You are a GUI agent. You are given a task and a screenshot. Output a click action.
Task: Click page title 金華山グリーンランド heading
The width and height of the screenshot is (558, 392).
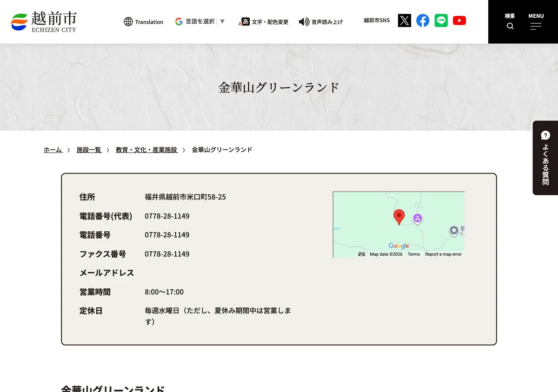point(279,87)
